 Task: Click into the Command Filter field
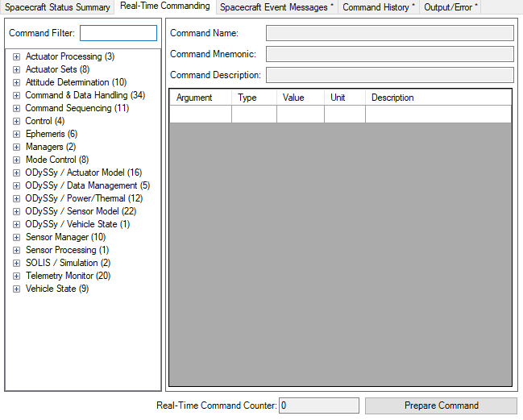[x=118, y=33]
